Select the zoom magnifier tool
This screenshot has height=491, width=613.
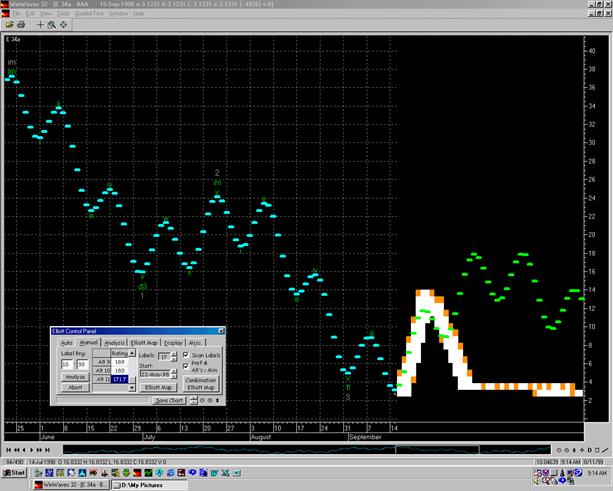coord(51,24)
